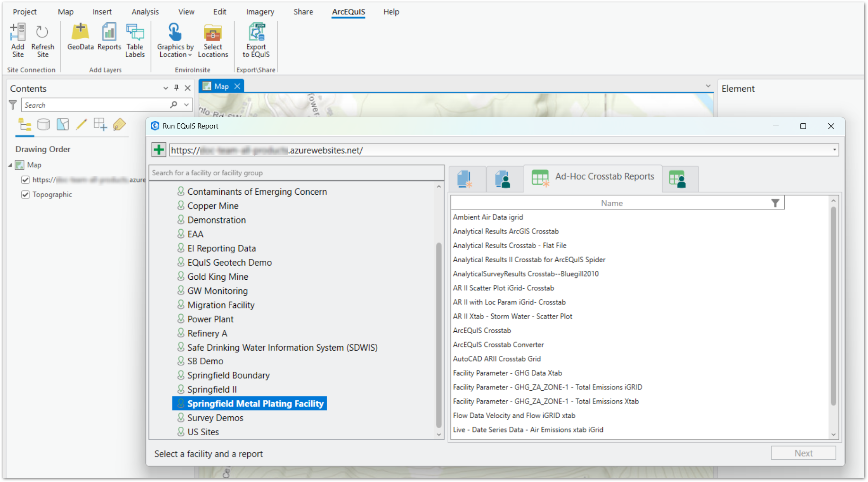The image size is (868, 482).
Task: Select Analytical Results ArcGIS Crosstab report
Action: [x=506, y=232]
